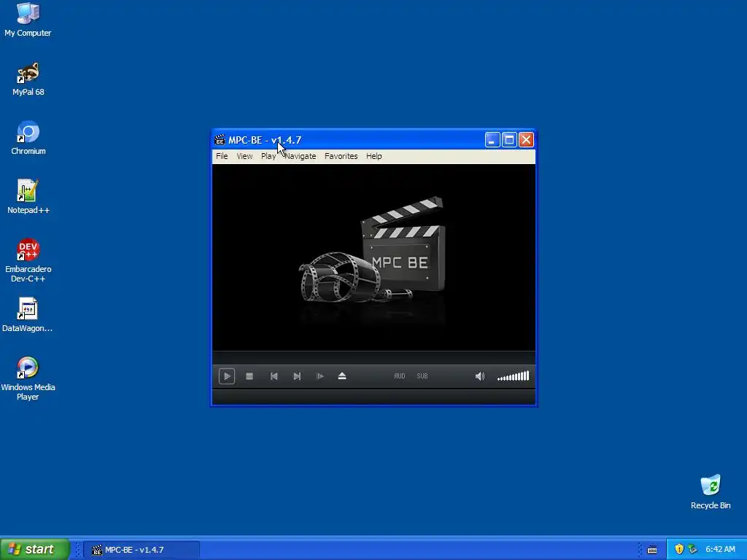Click the on-screen keyboard tray icon
This screenshot has height=560, width=747.
[x=652, y=550]
